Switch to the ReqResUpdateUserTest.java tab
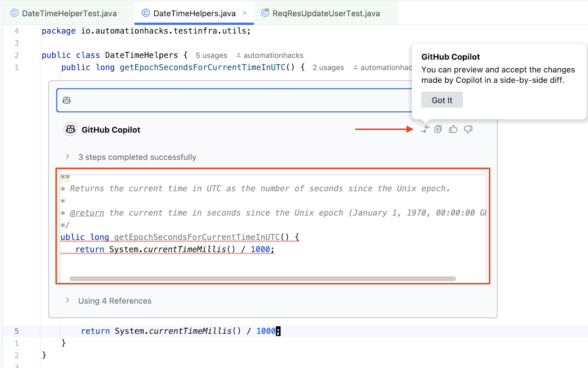This screenshot has width=588, height=368. pos(326,13)
